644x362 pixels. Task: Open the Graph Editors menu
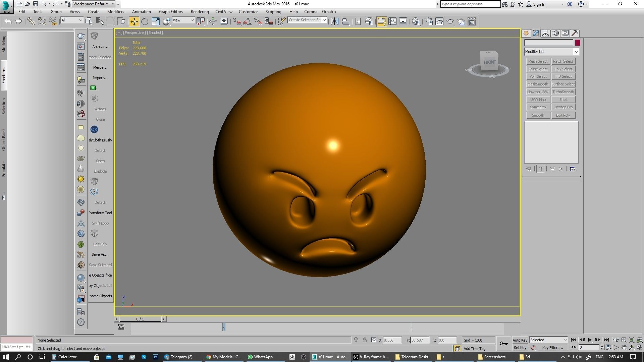point(171,12)
